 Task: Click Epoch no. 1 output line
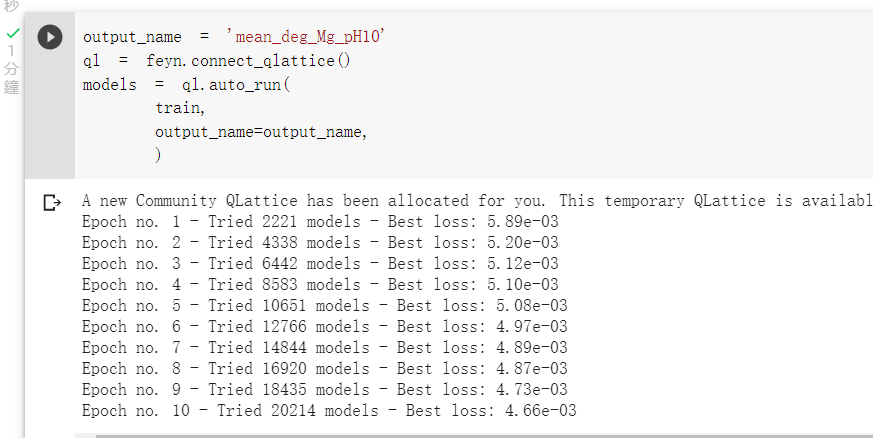point(320,222)
